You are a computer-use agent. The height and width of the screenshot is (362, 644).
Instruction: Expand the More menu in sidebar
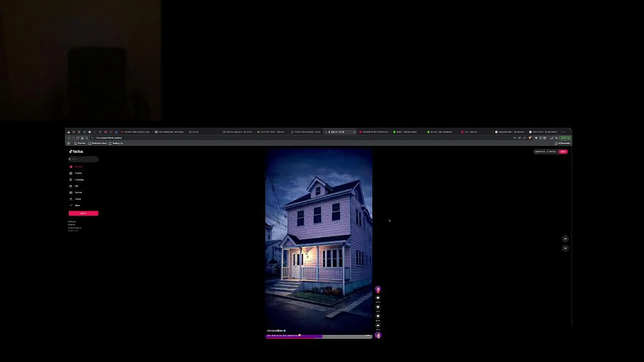click(75, 205)
